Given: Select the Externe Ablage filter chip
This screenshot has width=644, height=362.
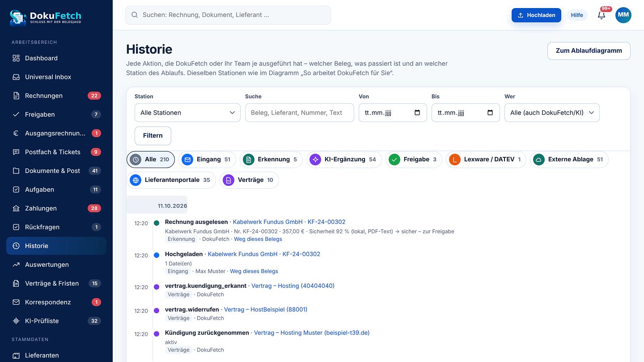Looking at the screenshot, I should click(569, 160).
